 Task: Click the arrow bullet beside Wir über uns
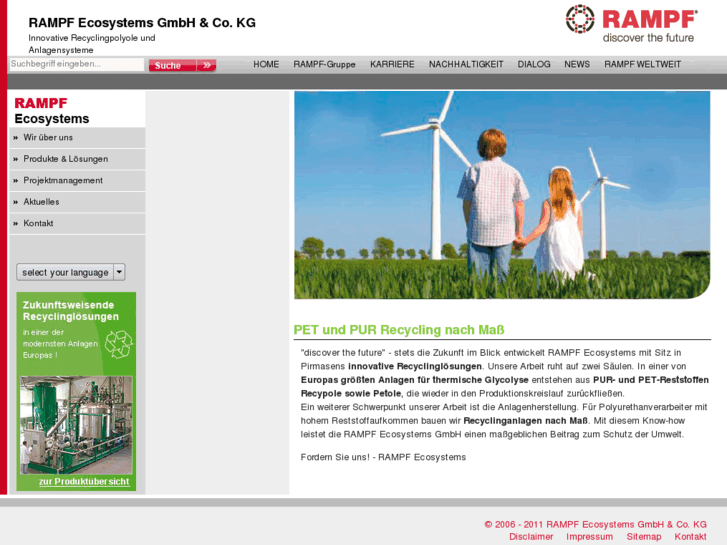16,138
